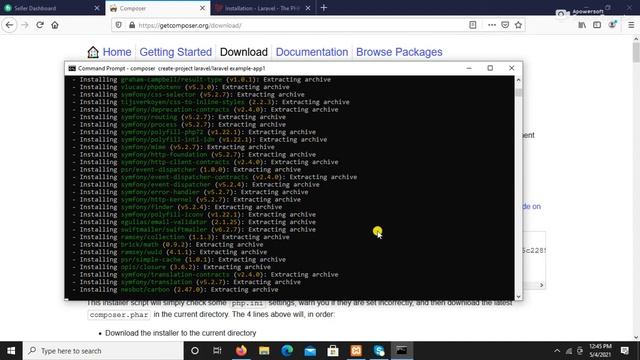The height and width of the screenshot is (360, 640).
Task: Click the Save to Pocket icon
Action: pyautogui.click(x=505, y=25)
